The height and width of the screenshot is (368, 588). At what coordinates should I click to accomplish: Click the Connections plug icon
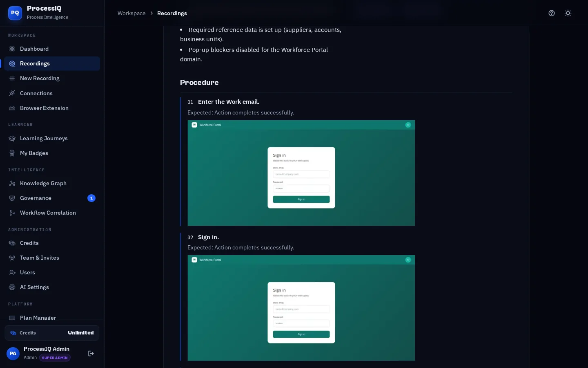pos(12,93)
